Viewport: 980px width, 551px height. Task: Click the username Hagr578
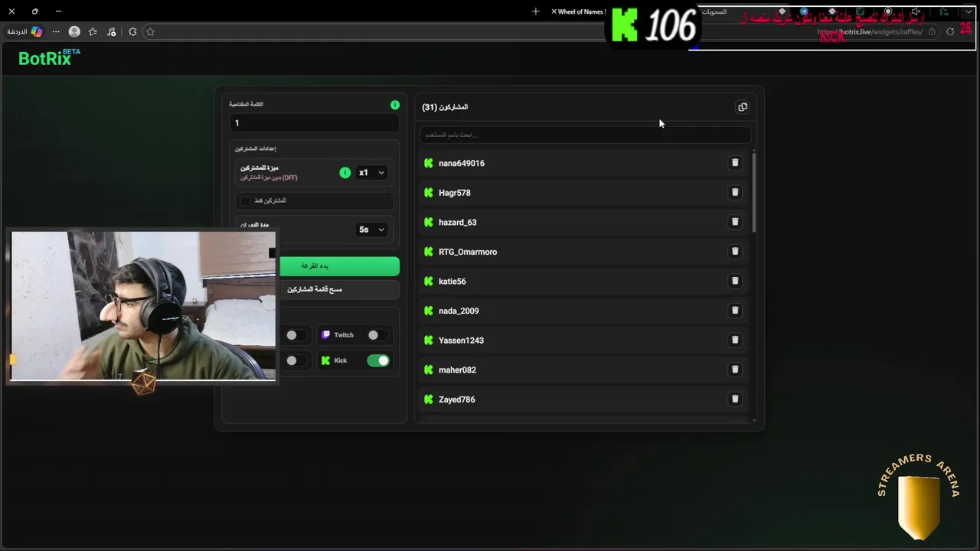pyautogui.click(x=455, y=193)
